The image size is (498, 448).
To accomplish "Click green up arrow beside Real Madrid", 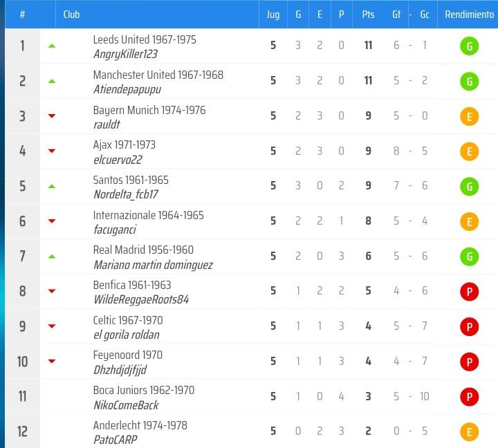I will tap(52, 256).
